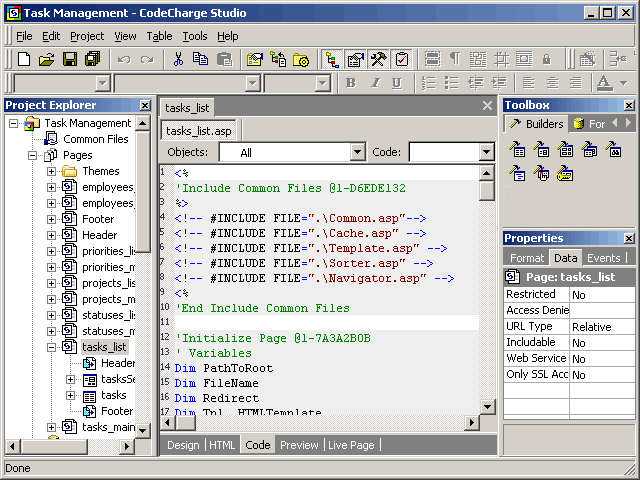Click the Bold formatting button
This screenshot has height=480, width=640.
click(351, 83)
